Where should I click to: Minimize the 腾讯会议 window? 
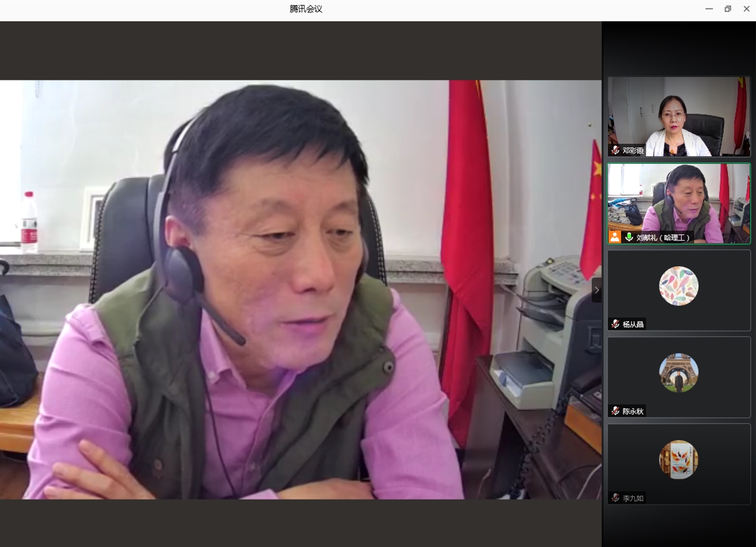tap(709, 9)
